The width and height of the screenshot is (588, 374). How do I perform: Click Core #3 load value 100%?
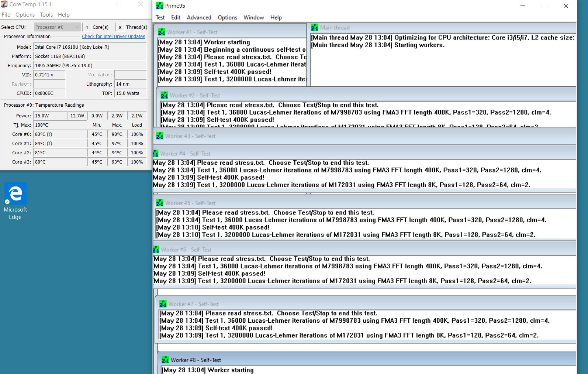(137, 162)
